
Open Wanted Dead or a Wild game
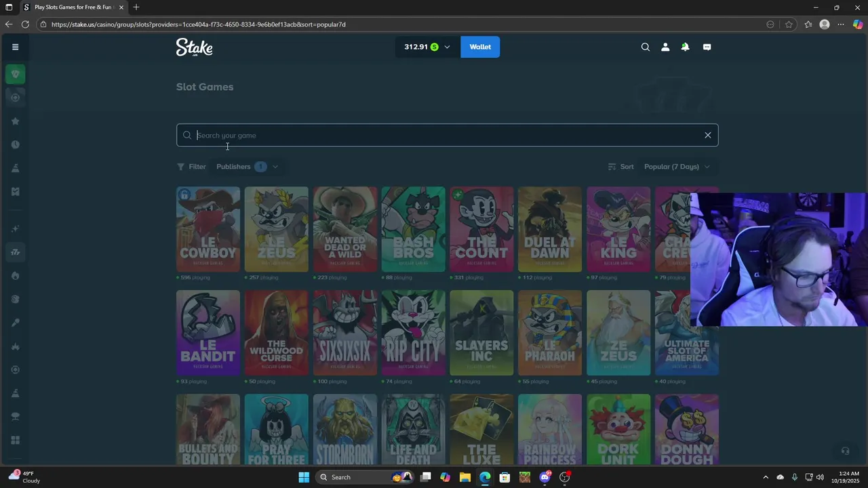click(x=345, y=229)
